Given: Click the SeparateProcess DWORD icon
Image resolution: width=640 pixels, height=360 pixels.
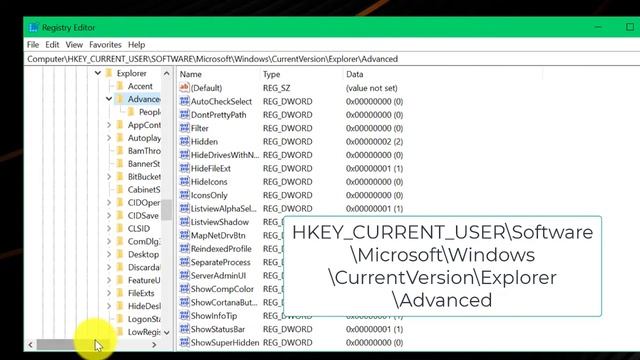Looking at the screenshot, I should [x=184, y=262].
